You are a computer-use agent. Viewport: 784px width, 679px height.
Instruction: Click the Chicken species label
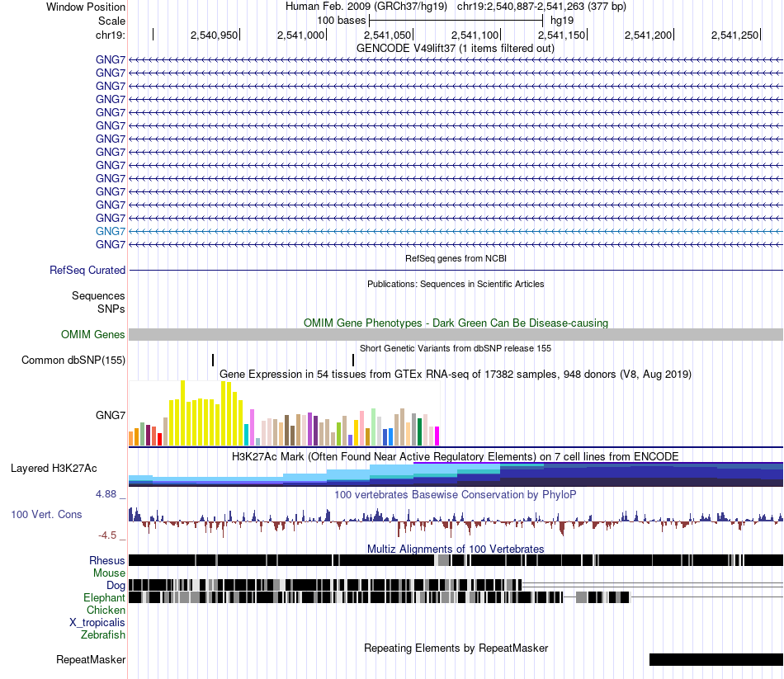[x=106, y=610]
